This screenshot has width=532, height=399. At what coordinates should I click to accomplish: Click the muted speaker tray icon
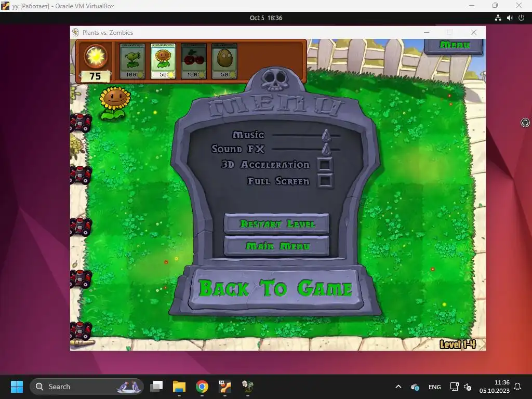468,387
